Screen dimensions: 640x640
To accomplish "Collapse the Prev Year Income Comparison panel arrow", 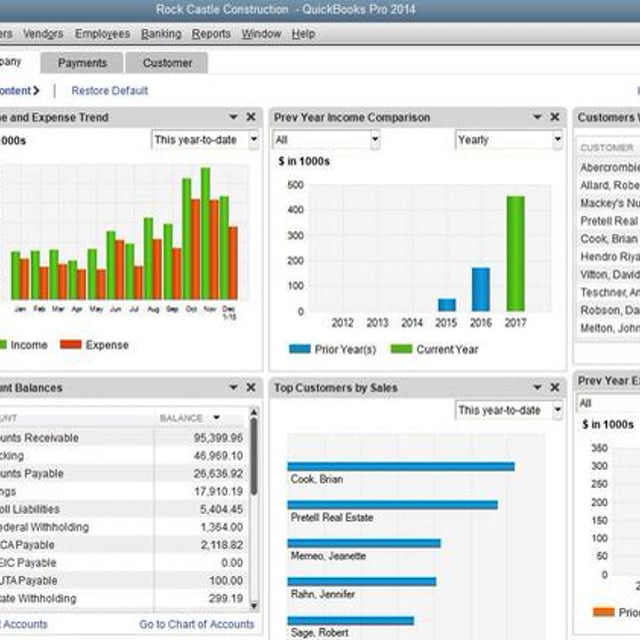I will [x=538, y=117].
